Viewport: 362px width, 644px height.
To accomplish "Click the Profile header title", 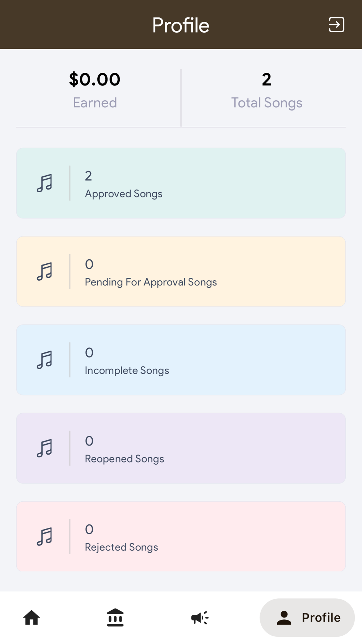I will [181, 25].
